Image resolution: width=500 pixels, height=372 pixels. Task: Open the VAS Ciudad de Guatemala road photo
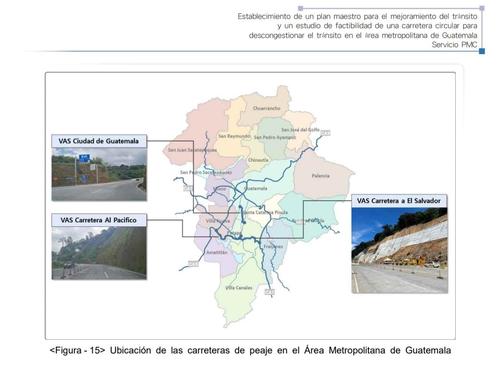(99, 174)
